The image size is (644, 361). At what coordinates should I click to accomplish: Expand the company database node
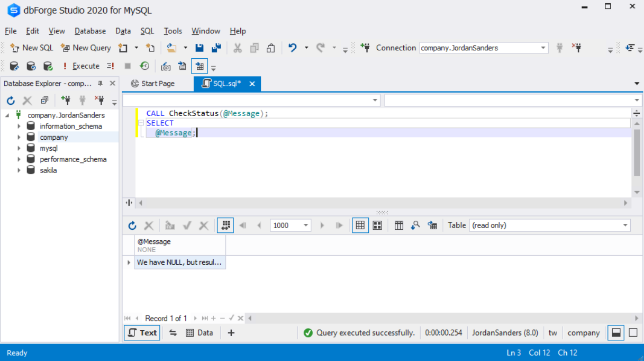(x=19, y=137)
